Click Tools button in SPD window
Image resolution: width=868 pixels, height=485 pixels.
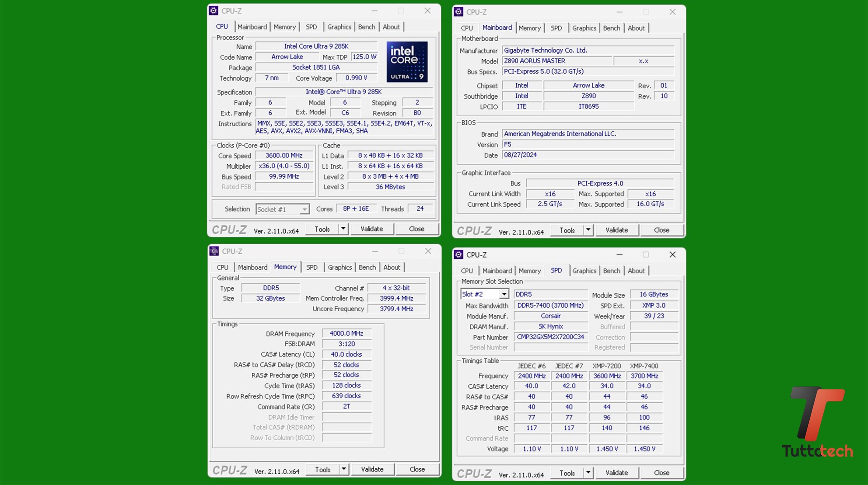pyautogui.click(x=567, y=473)
